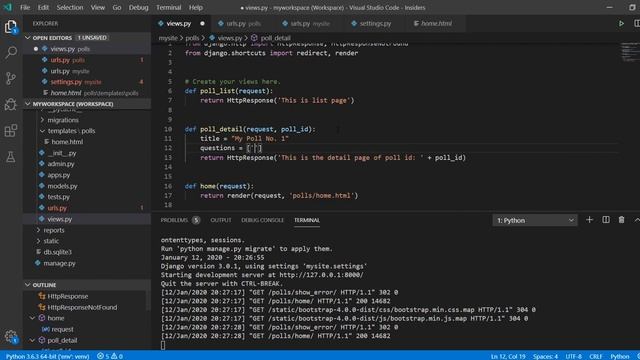Click the editor minimap
The image size is (640, 360).
click(630, 52)
